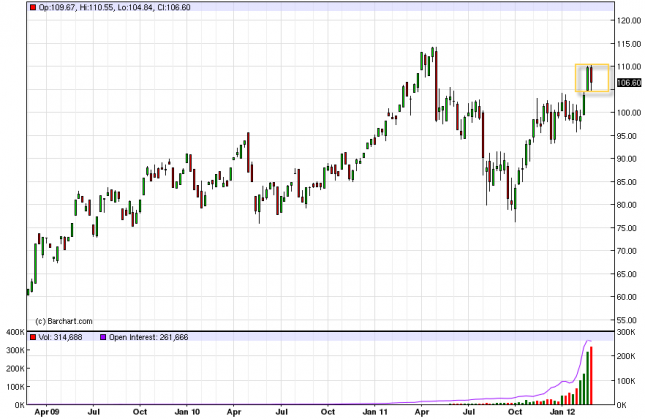Image resolution: width=645 pixels, height=419 pixels.
Task: Click the Jan 12 date axis label
Action: pyautogui.click(x=562, y=412)
